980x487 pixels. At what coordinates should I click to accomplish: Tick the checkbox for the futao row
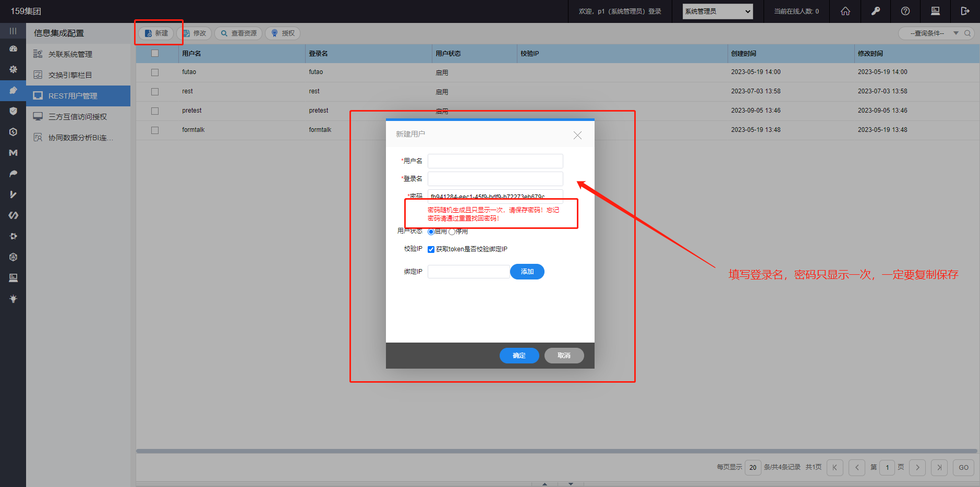click(155, 72)
